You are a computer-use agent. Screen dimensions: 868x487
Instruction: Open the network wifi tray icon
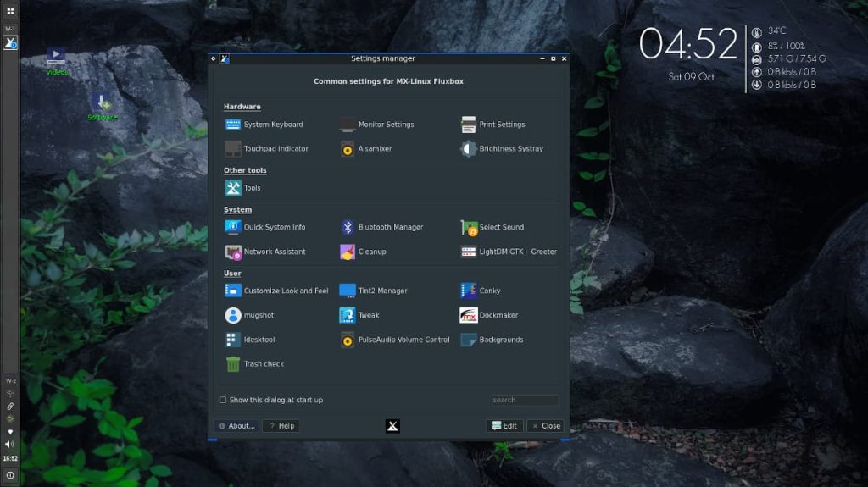click(10, 432)
